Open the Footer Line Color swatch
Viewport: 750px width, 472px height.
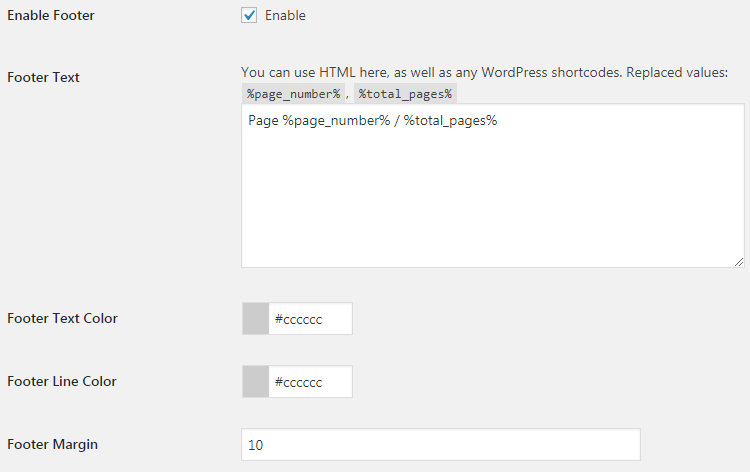[x=255, y=382]
